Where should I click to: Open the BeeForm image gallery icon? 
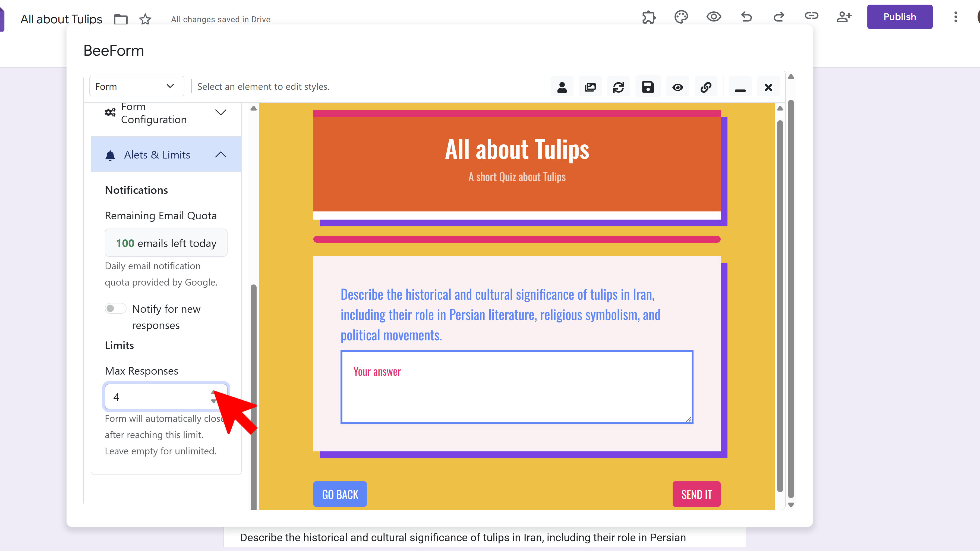click(590, 87)
